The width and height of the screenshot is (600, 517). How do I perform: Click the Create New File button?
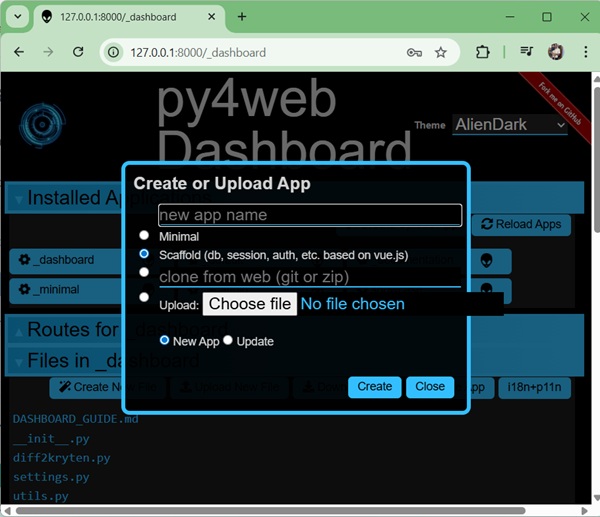[107, 388]
